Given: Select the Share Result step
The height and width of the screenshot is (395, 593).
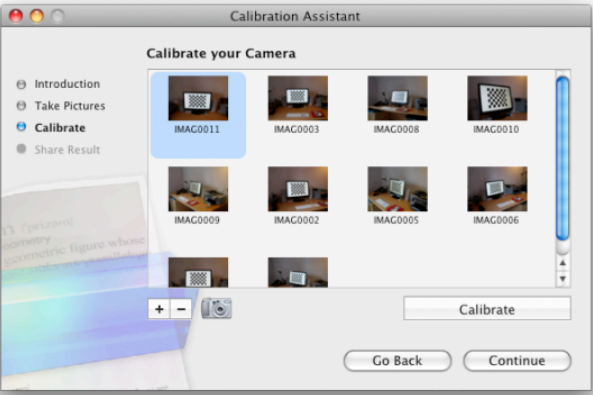Looking at the screenshot, I should pos(58,149).
